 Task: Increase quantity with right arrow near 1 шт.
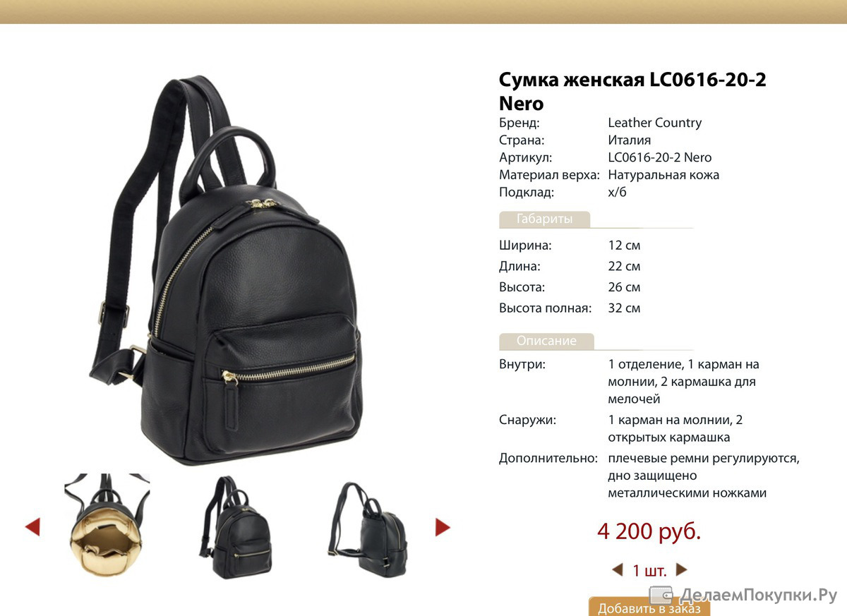[x=682, y=570]
